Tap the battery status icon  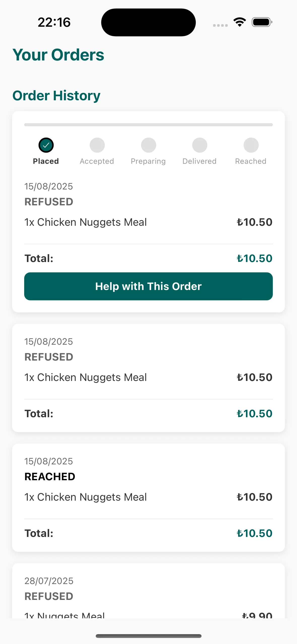[x=262, y=22]
